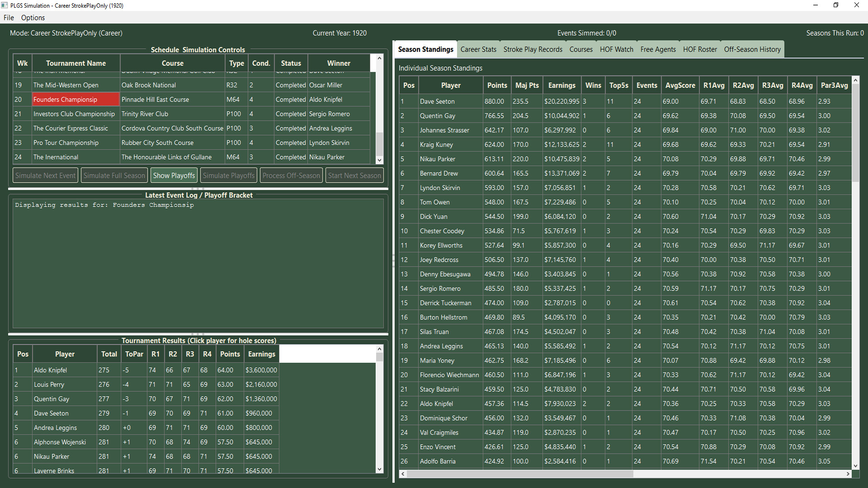Viewport: 868px width, 488px height.
Task: Switch to the Free Agents tab
Action: tap(658, 49)
